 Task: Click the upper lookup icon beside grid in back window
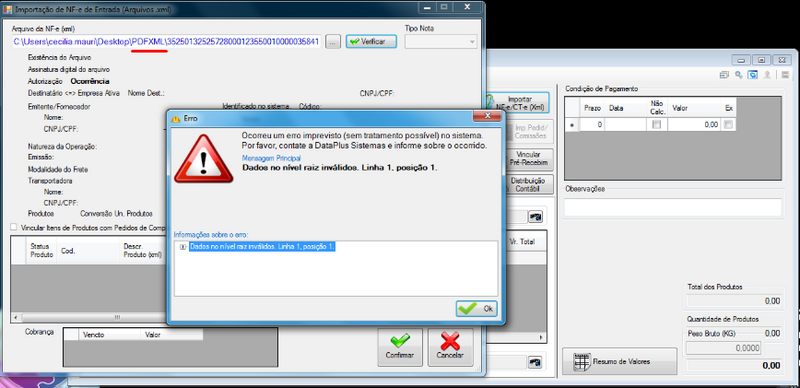(535, 217)
